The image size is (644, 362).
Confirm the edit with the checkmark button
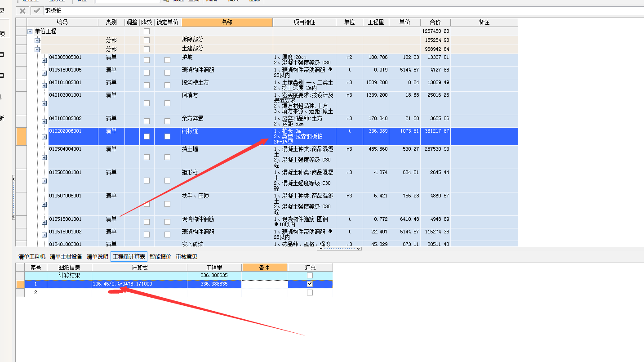click(37, 10)
